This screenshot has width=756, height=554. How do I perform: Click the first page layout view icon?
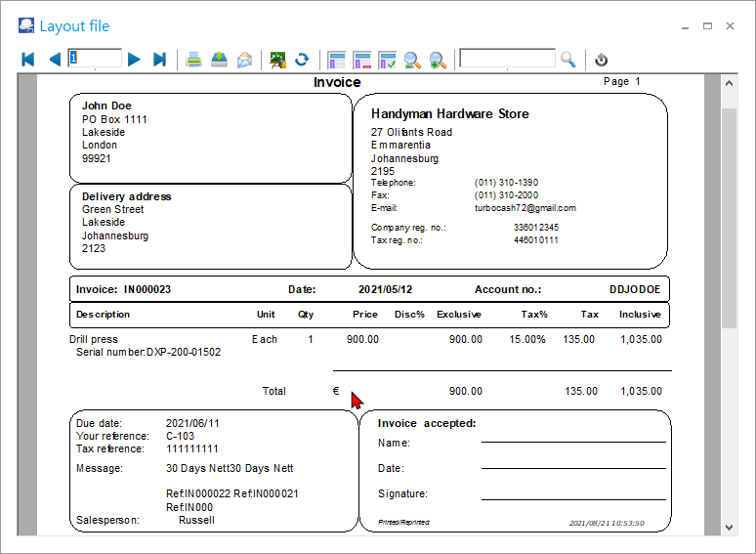coord(337,60)
